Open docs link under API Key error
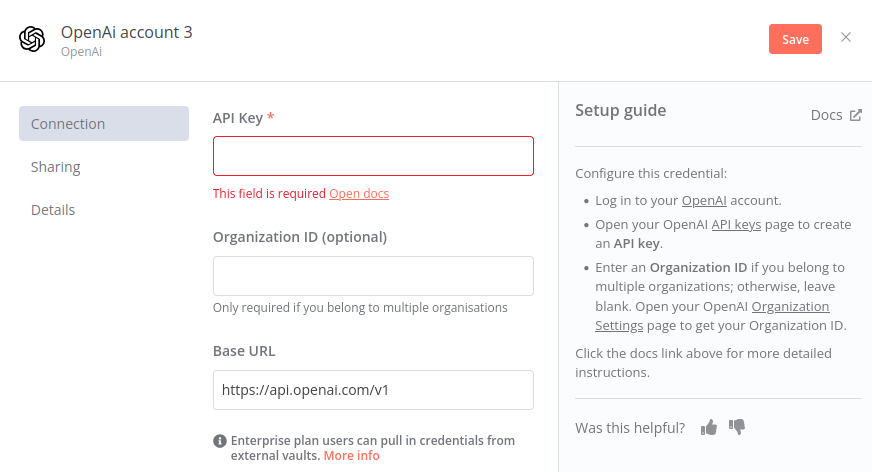This screenshot has width=872, height=472. point(359,193)
